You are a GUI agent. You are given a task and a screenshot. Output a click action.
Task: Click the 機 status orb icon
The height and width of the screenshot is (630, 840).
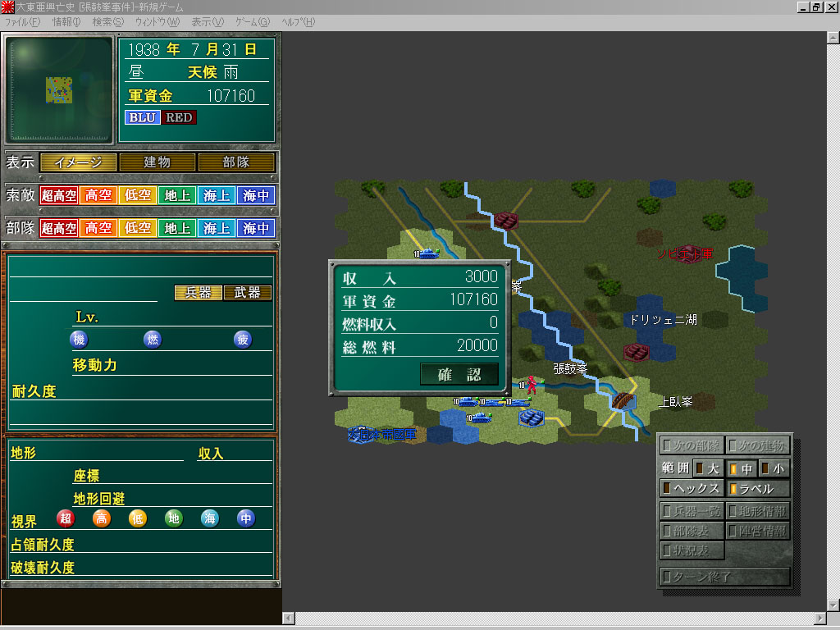[x=79, y=340]
